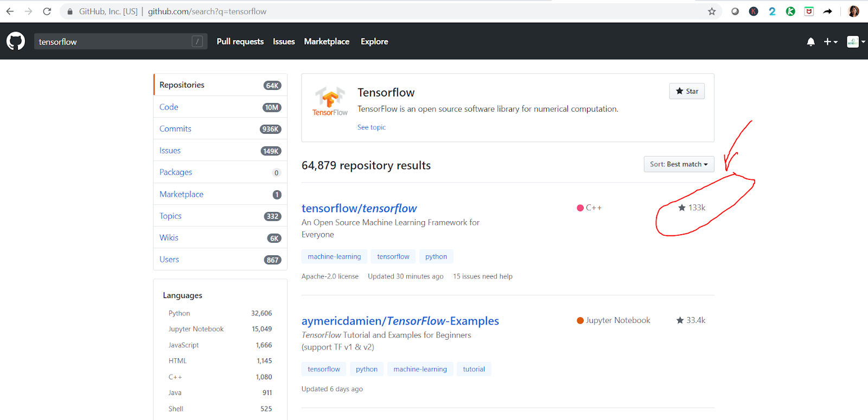
Task: Open Pull requests in top navigation
Action: tap(240, 42)
